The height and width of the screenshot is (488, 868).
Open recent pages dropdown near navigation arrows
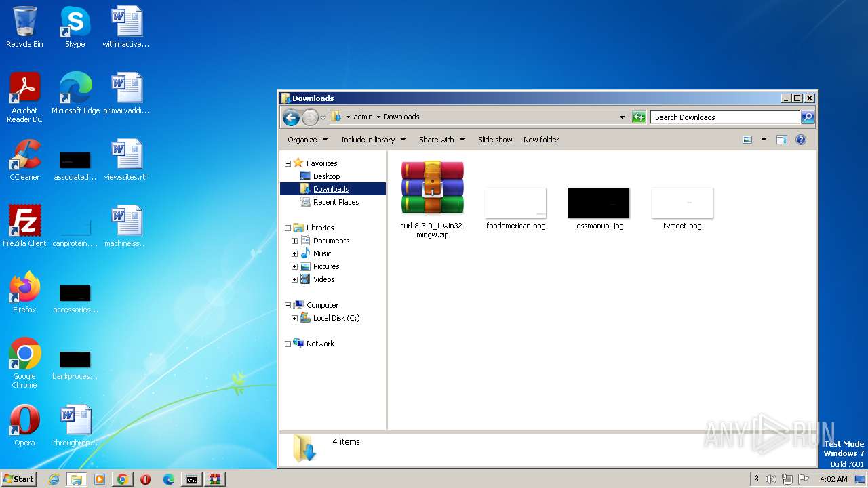point(323,117)
